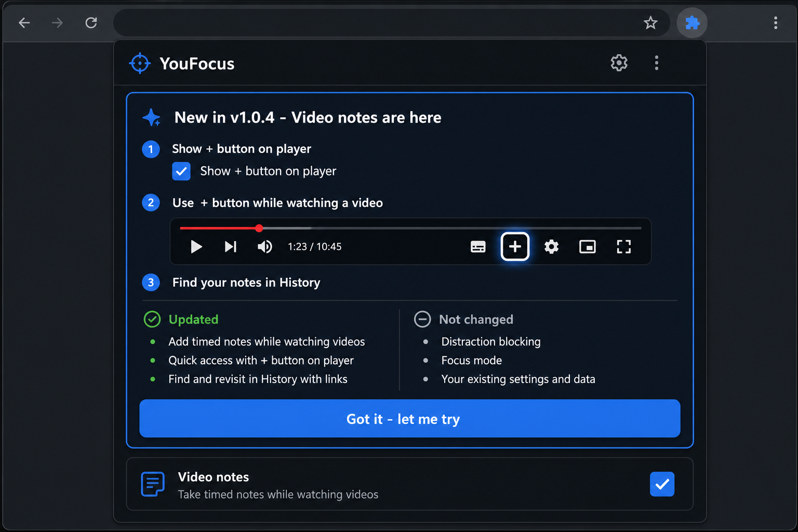The height and width of the screenshot is (532, 798).
Task: Toggle the Video notes checkbox
Action: [x=662, y=484]
